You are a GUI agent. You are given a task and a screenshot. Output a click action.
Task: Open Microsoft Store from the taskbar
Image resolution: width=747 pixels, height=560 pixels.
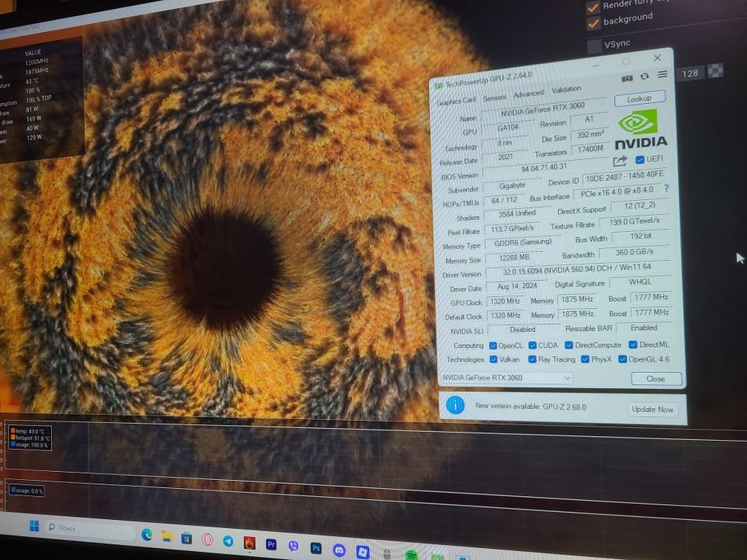187,538
